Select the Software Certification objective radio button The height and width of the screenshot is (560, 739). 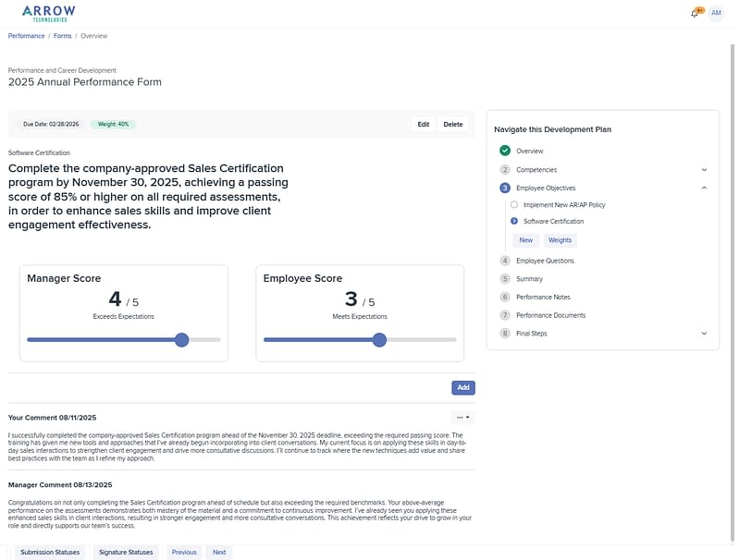click(514, 222)
